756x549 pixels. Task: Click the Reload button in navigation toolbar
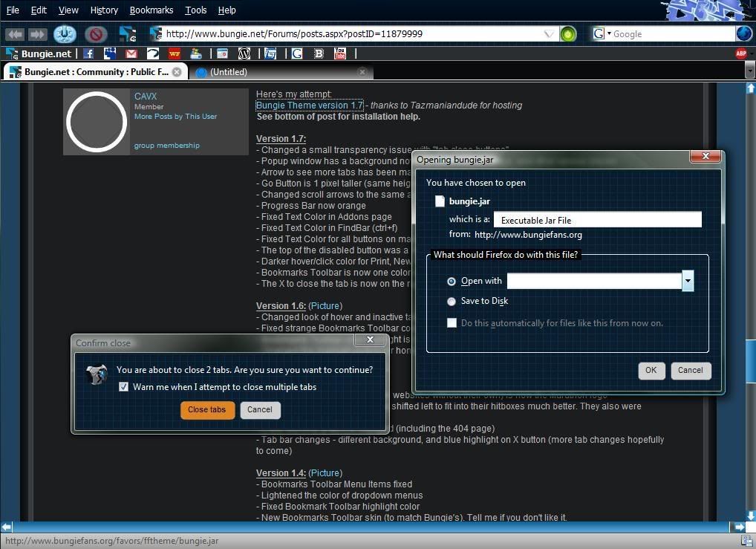click(x=65, y=34)
